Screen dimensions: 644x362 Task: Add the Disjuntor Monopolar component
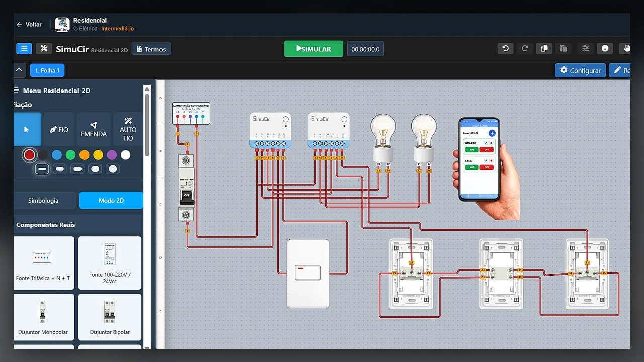(43, 317)
